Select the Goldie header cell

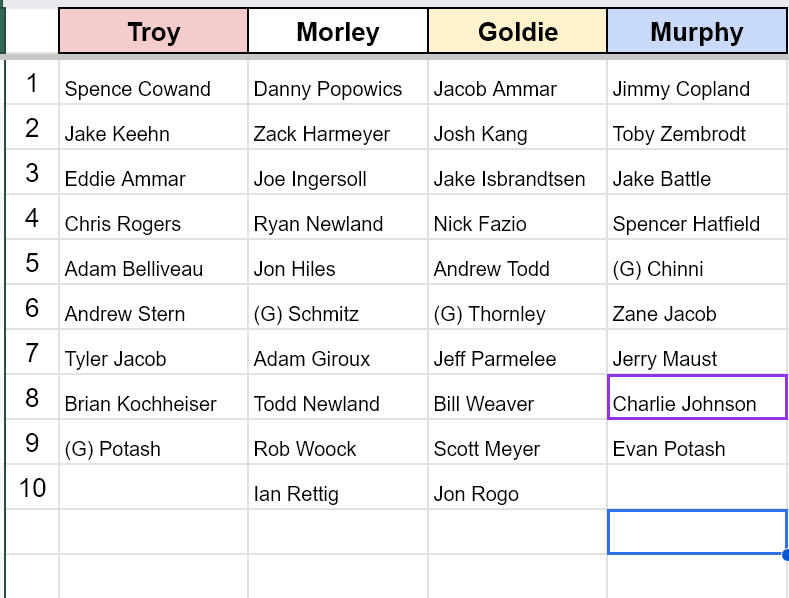[517, 31]
